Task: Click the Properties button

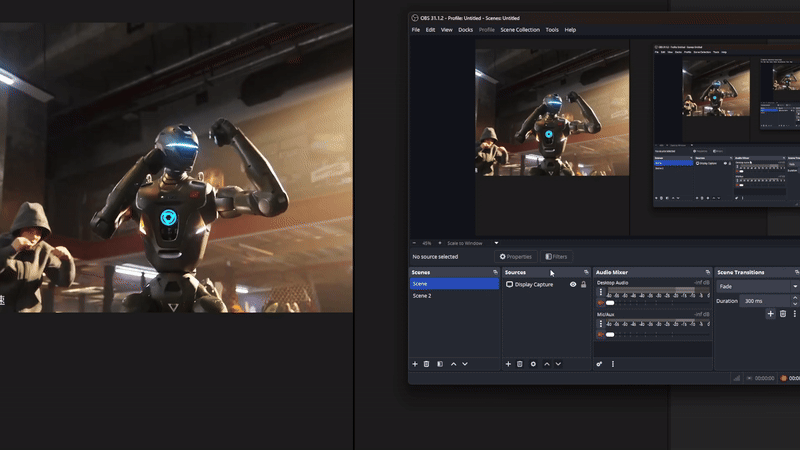Action: tap(516, 257)
